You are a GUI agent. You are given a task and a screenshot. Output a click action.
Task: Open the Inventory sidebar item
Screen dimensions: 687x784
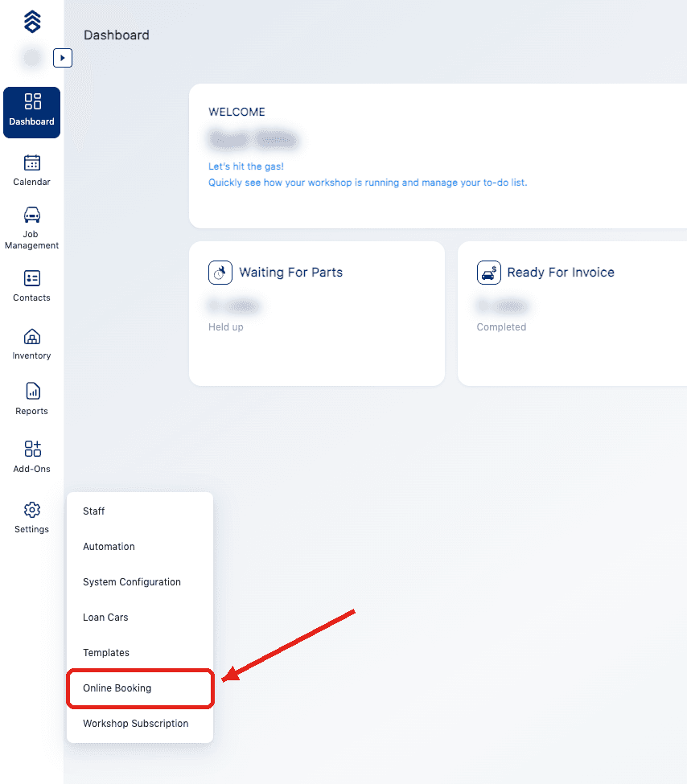(x=31, y=344)
